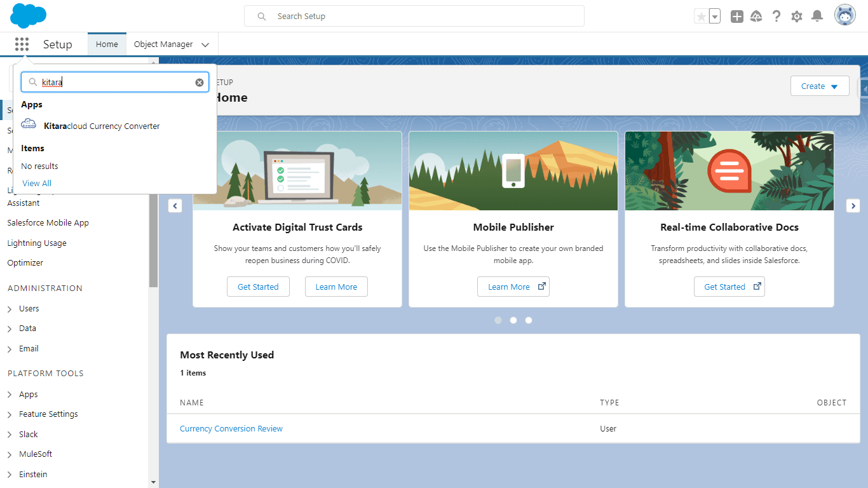Open the Object Manager tab dropdown chevron

click(205, 45)
